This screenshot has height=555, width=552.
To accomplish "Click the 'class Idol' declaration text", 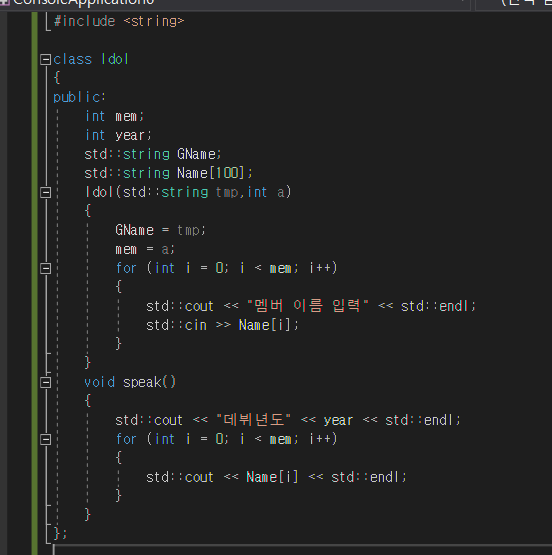I will pos(91,59).
